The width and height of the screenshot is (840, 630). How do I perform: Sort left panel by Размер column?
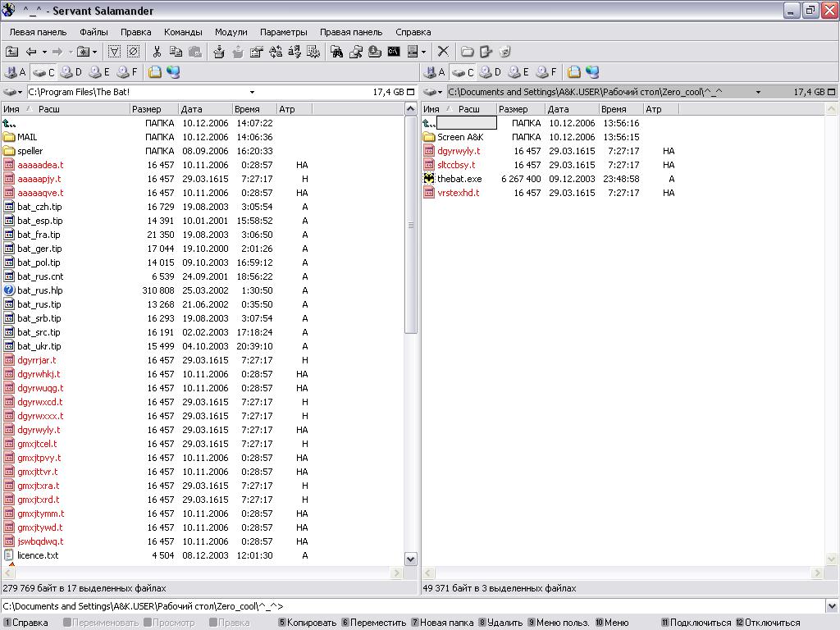tap(154, 109)
